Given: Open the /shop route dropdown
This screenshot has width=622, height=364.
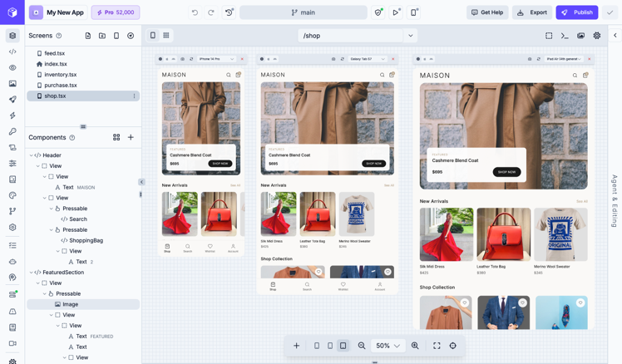Looking at the screenshot, I should tap(410, 36).
